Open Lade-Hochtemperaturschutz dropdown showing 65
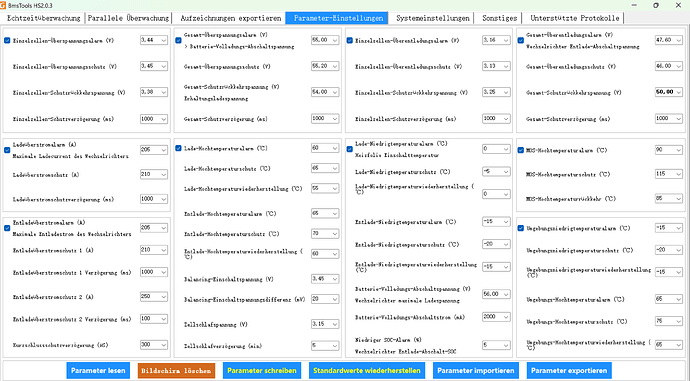The image size is (690, 381). tap(325, 169)
